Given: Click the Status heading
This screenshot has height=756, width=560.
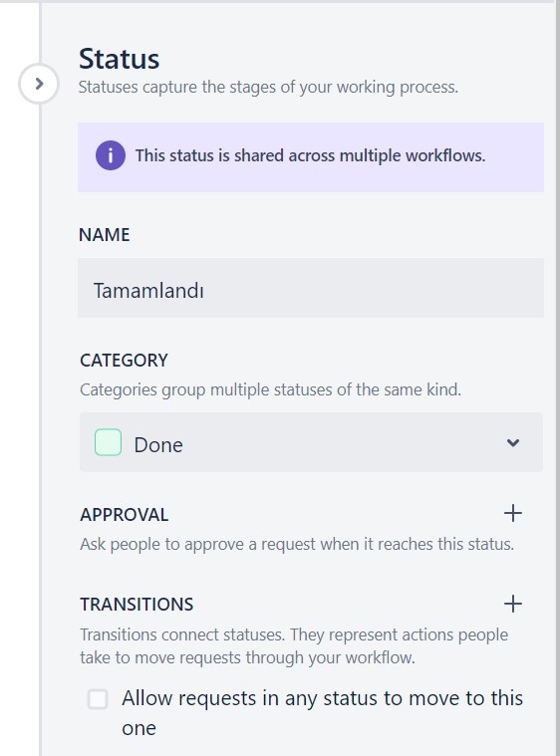Looking at the screenshot, I should 120,59.
